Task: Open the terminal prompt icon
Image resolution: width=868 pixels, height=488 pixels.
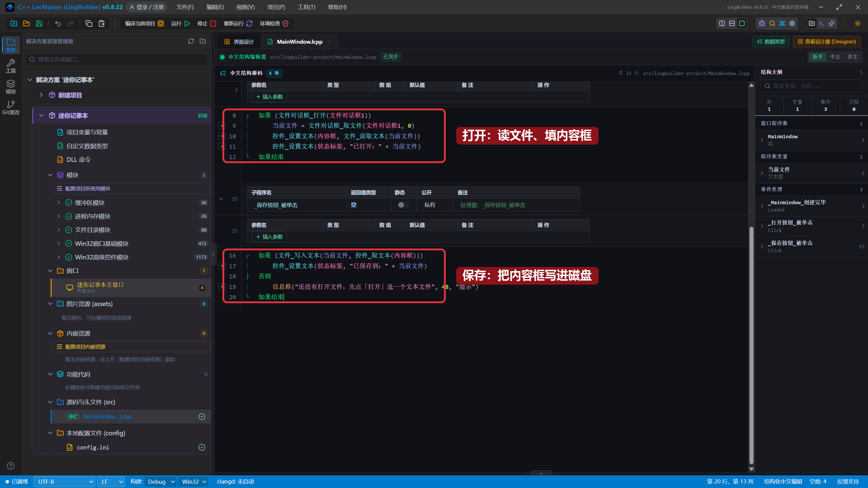Action: coord(821,23)
